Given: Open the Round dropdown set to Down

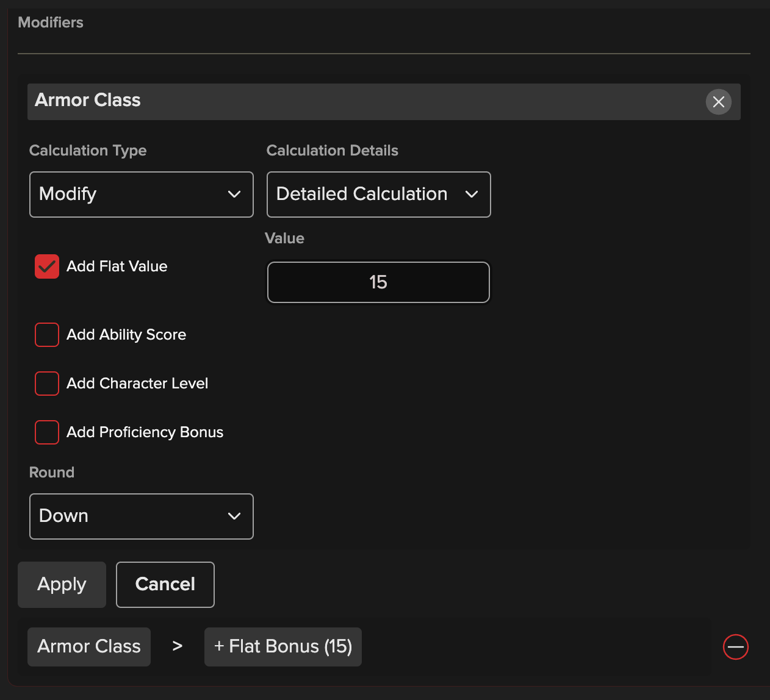Looking at the screenshot, I should (140, 516).
